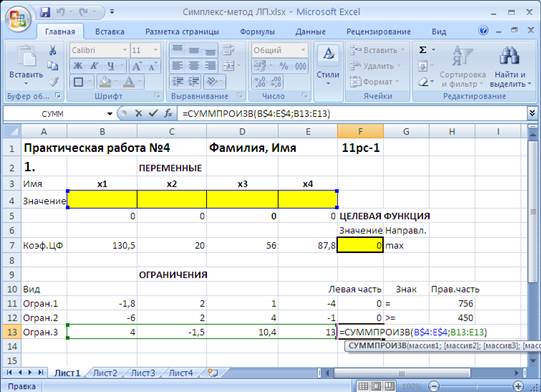Click Insert Function fx button

coord(168,113)
